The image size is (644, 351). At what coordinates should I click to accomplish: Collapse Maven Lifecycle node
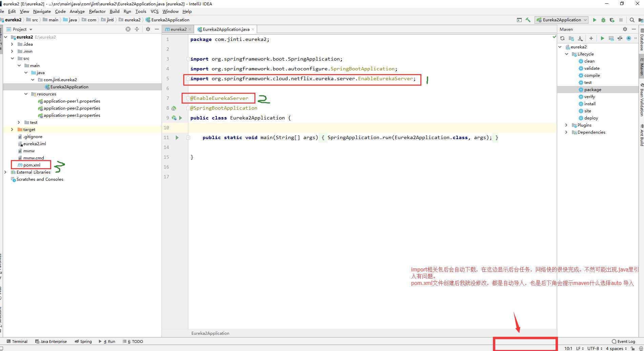click(x=566, y=54)
